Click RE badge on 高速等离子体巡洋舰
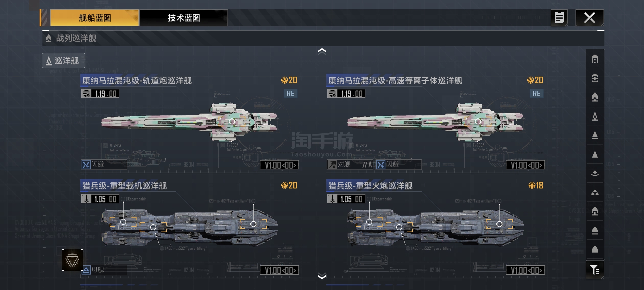Viewport: 644px width, 290px height. coord(536,94)
